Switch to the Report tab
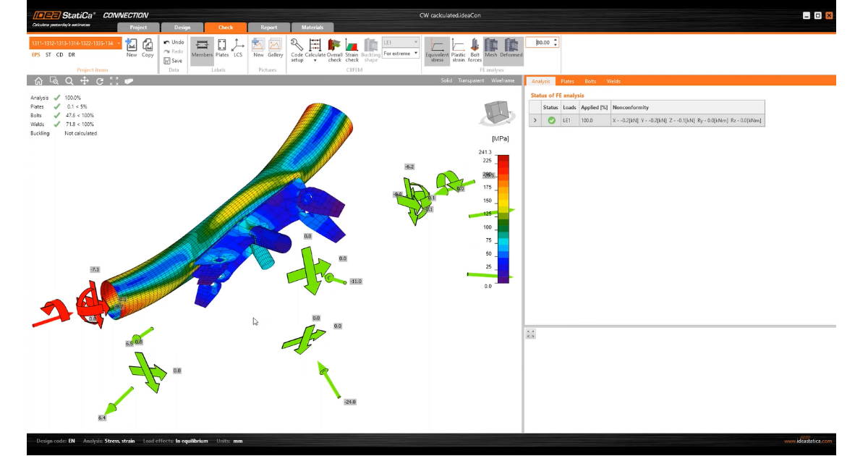868x456 pixels. pos(268,28)
